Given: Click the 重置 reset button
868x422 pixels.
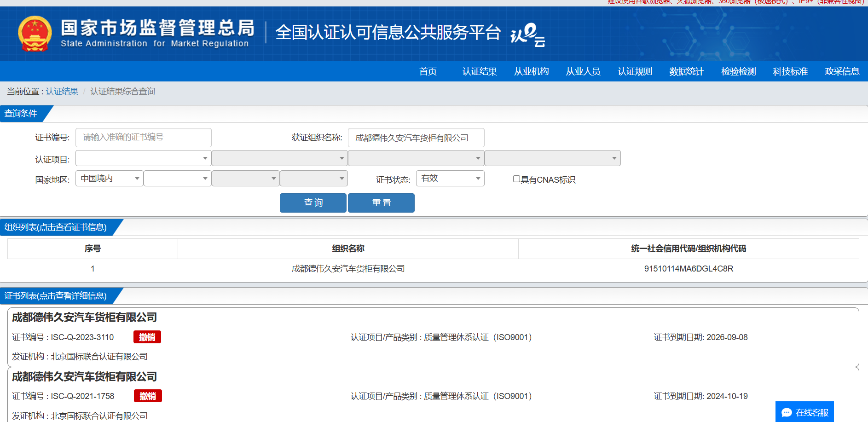Looking at the screenshot, I should pyautogui.click(x=381, y=203).
